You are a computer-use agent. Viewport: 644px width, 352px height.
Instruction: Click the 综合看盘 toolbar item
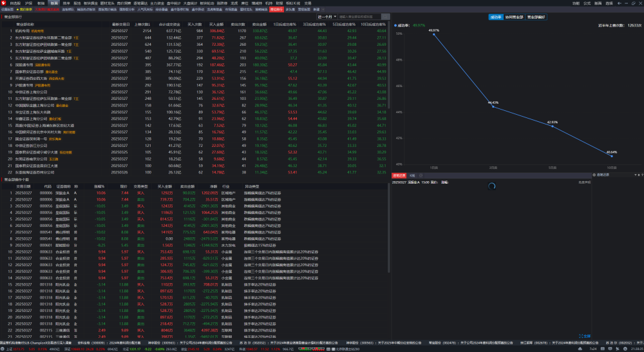(162, 9)
